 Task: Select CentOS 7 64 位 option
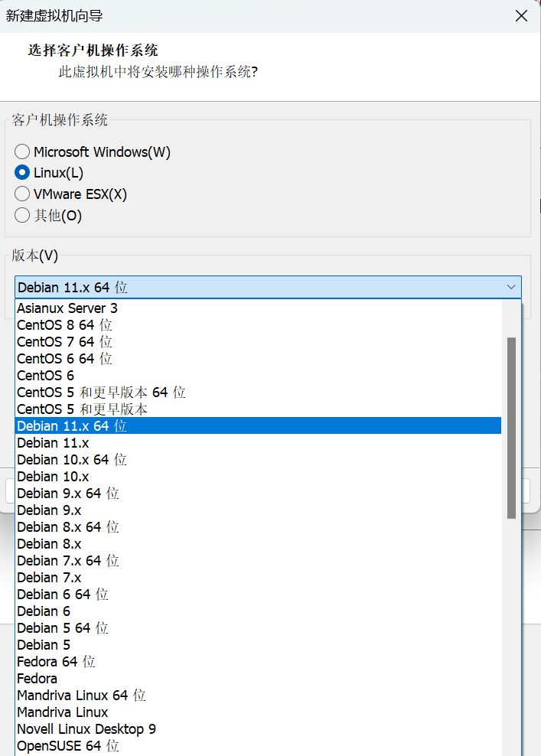coord(259,342)
